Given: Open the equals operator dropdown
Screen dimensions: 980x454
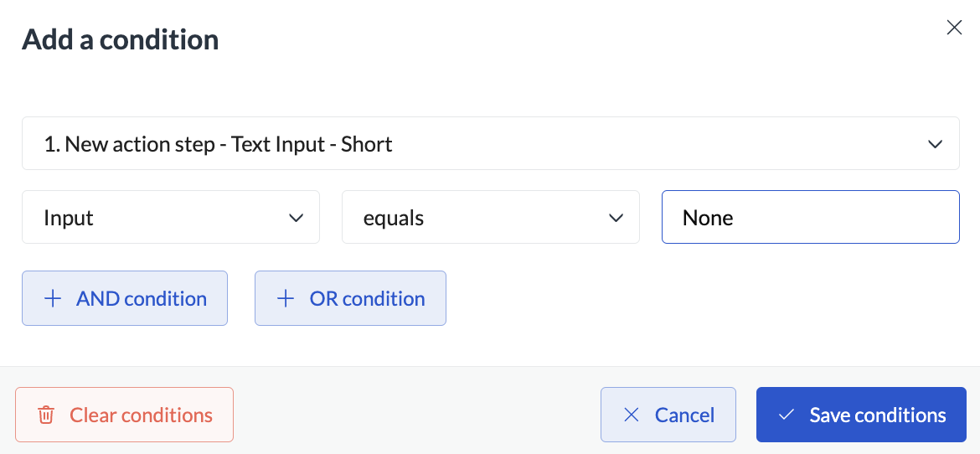Looking at the screenshot, I should tap(490, 218).
